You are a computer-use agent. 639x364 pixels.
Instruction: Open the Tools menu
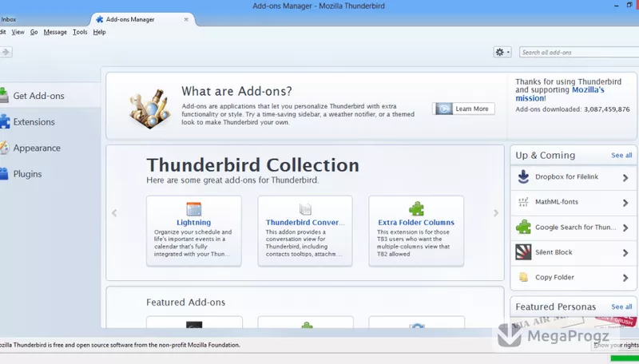click(80, 32)
